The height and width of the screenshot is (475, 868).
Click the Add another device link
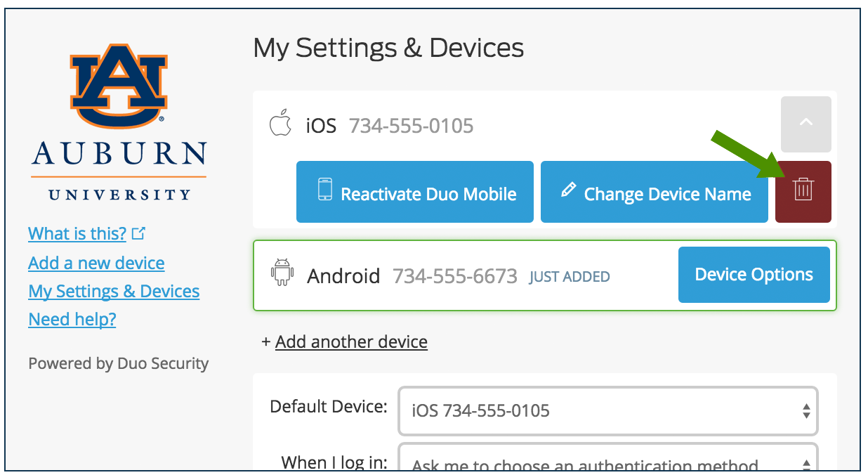click(351, 341)
